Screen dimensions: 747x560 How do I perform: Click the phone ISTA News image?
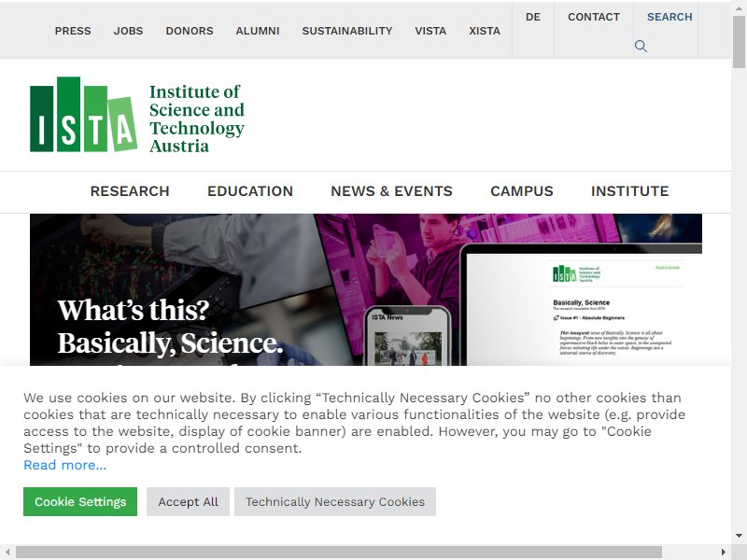(x=408, y=336)
